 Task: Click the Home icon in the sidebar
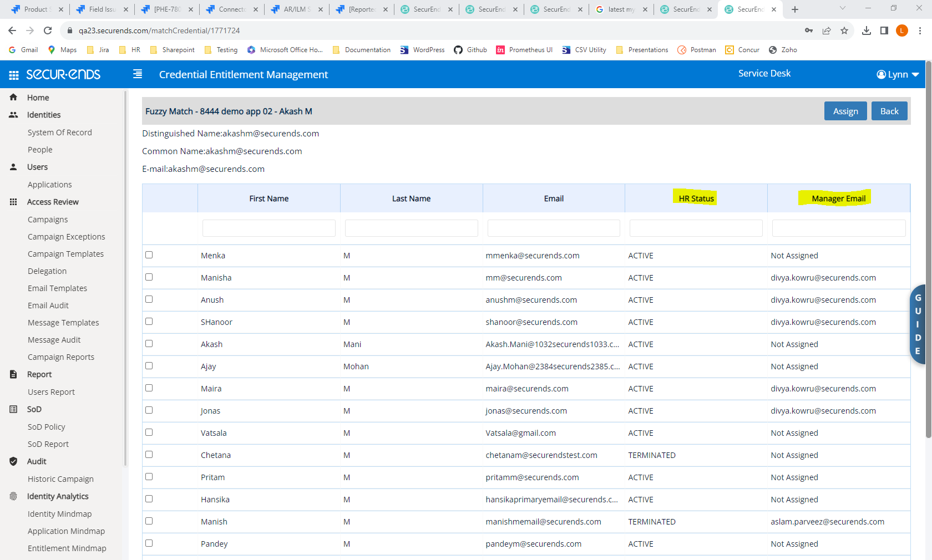click(13, 97)
